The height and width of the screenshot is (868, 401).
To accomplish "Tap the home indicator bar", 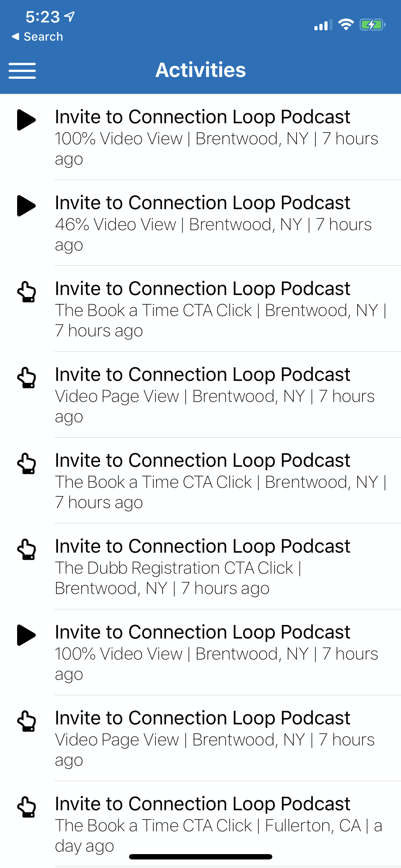I will tap(201, 857).
